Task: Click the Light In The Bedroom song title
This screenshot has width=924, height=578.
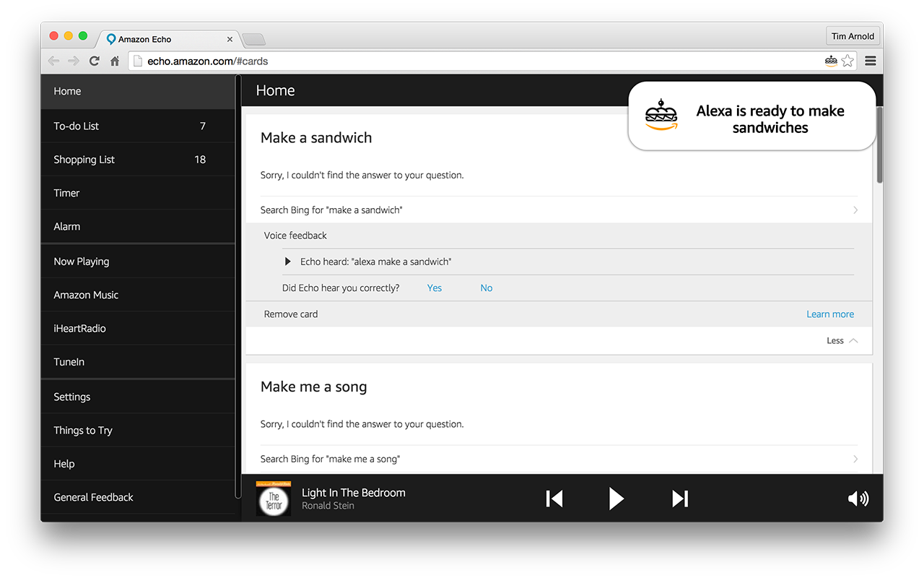Action: tap(354, 493)
